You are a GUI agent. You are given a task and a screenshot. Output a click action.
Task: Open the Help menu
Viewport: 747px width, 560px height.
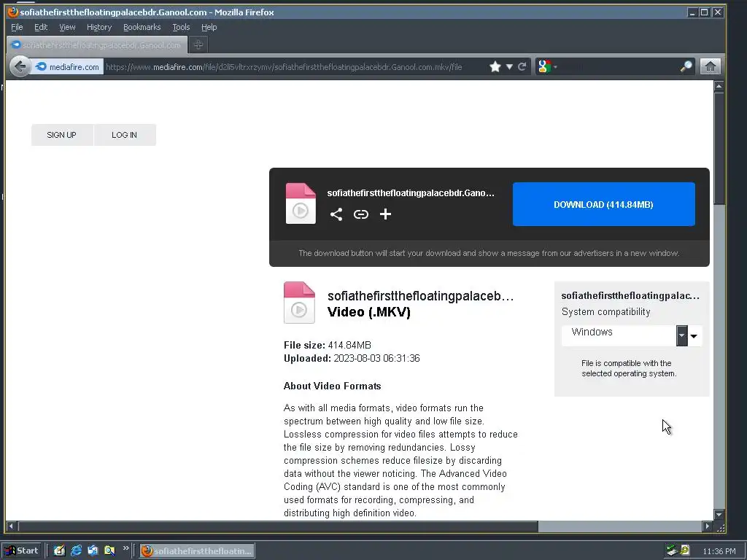[209, 27]
